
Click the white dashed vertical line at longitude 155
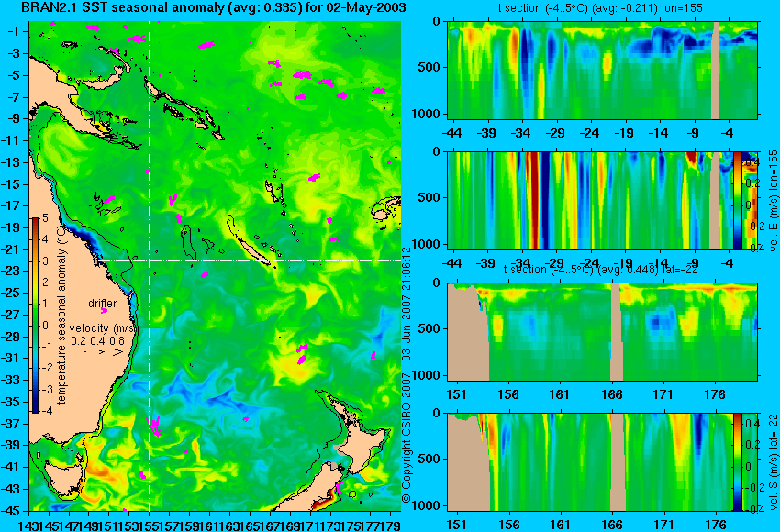tap(150, 265)
